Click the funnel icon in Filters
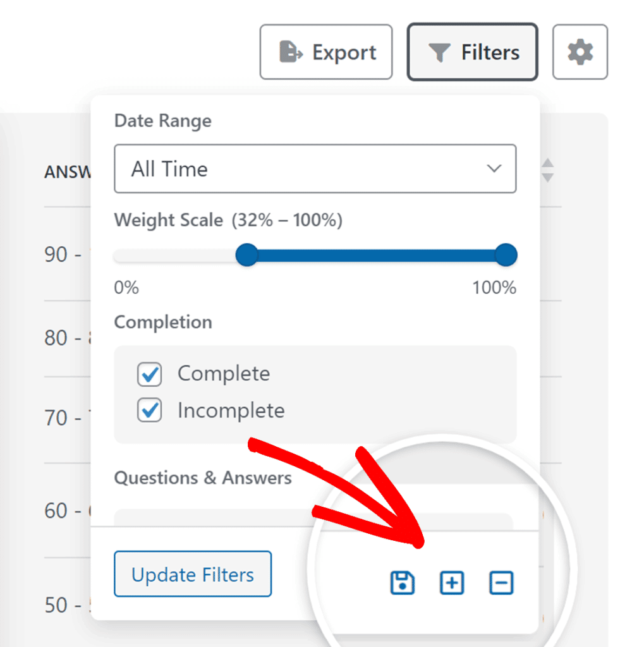644x647 pixels. pyautogui.click(x=438, y=52)
